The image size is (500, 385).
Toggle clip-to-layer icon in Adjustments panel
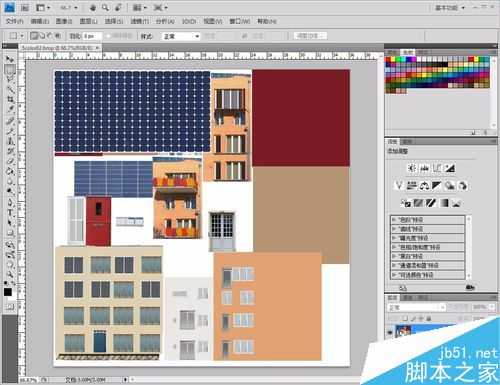point(470,287)
